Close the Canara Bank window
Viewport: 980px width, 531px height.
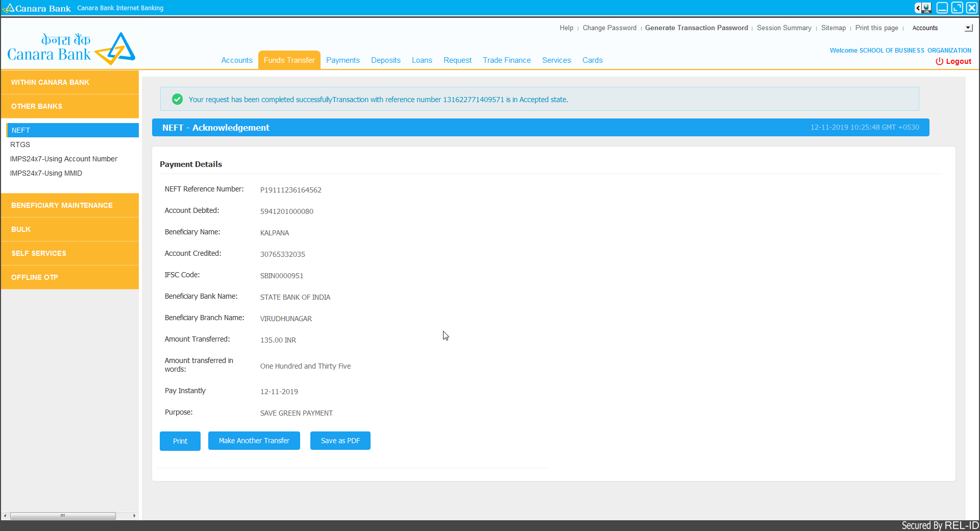point(972,8)
